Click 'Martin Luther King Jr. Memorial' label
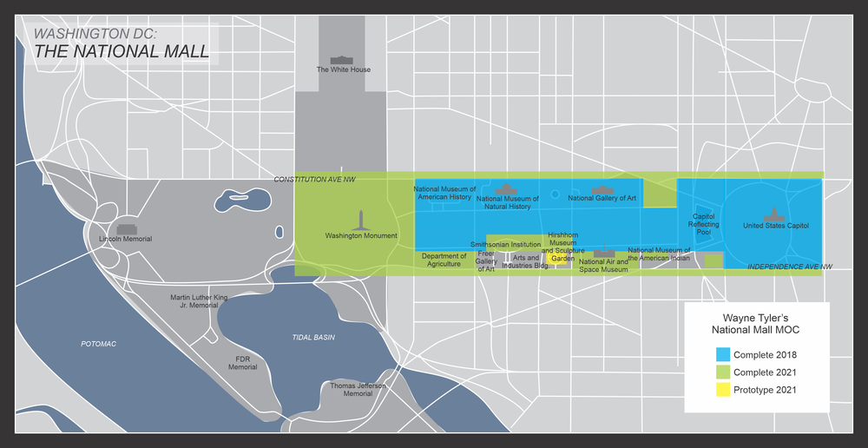 pos(199,301)
